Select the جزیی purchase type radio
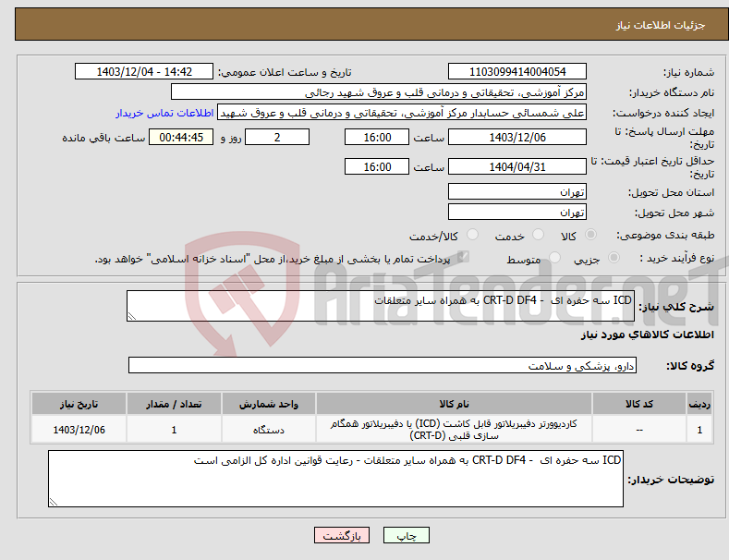This screenshot has height=560, width=729. (614, 258)
